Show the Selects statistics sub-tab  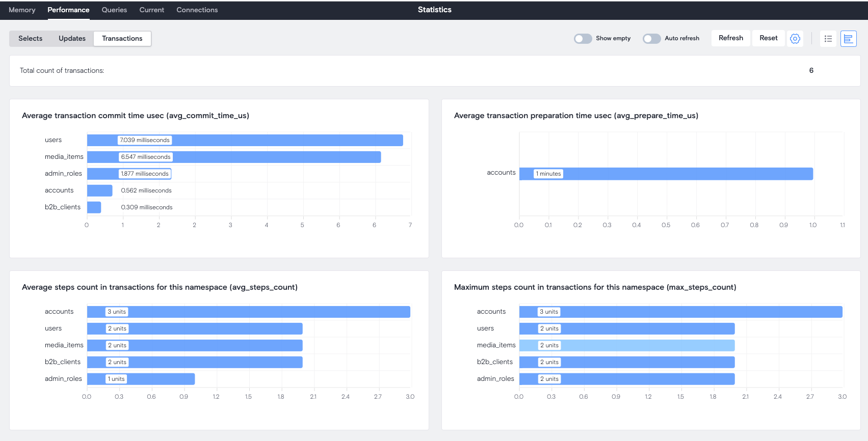[31, 39]
